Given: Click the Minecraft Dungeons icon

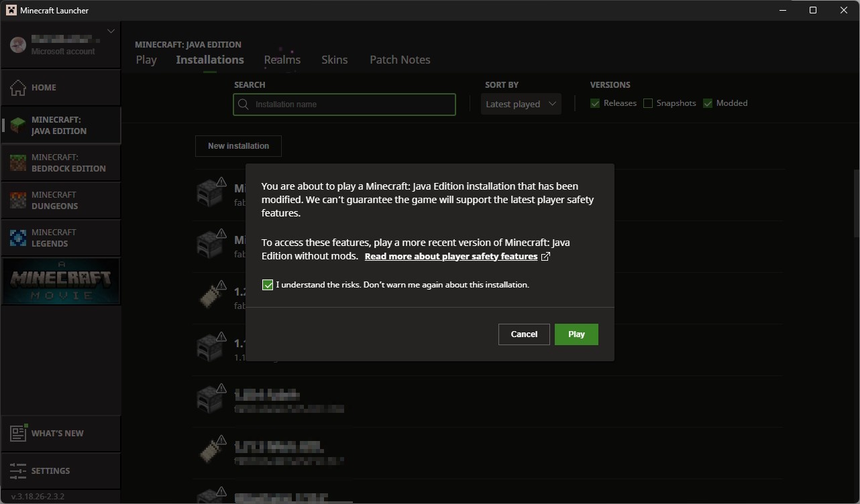Looking at the screenshot, I should coord(18,200).
